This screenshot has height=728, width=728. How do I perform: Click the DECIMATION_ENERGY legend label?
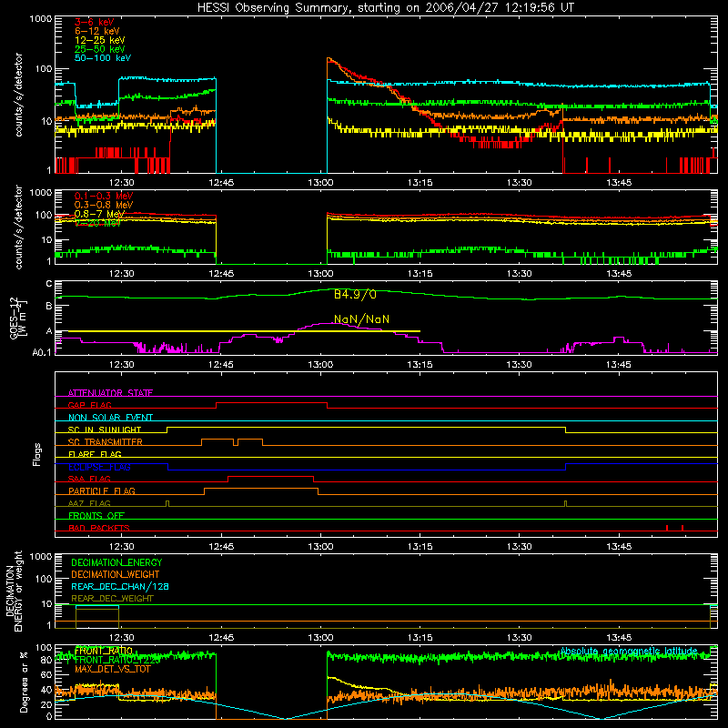coord(116,562)
